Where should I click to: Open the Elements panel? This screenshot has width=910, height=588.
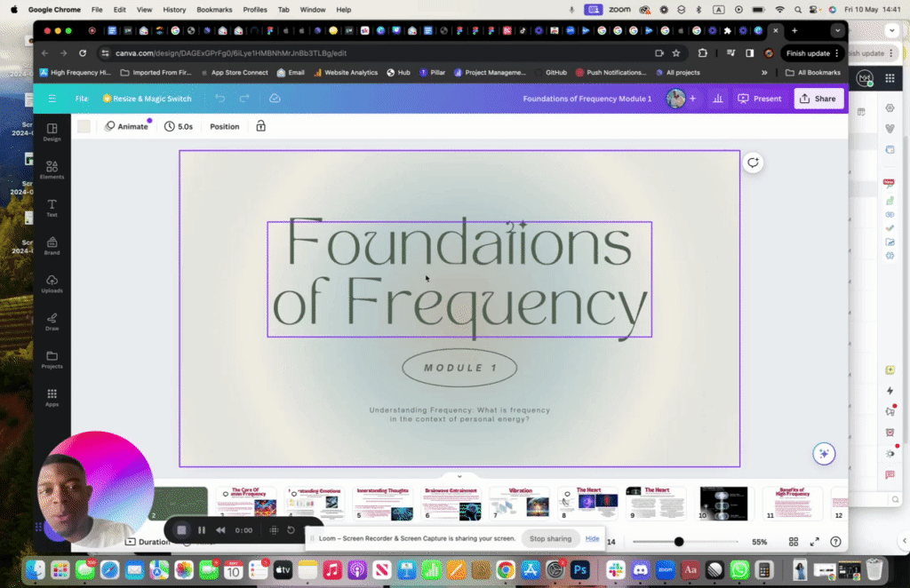52,171
